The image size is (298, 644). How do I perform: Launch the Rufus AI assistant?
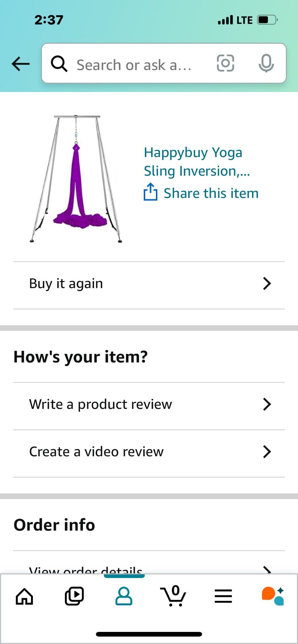coord(273,596)
